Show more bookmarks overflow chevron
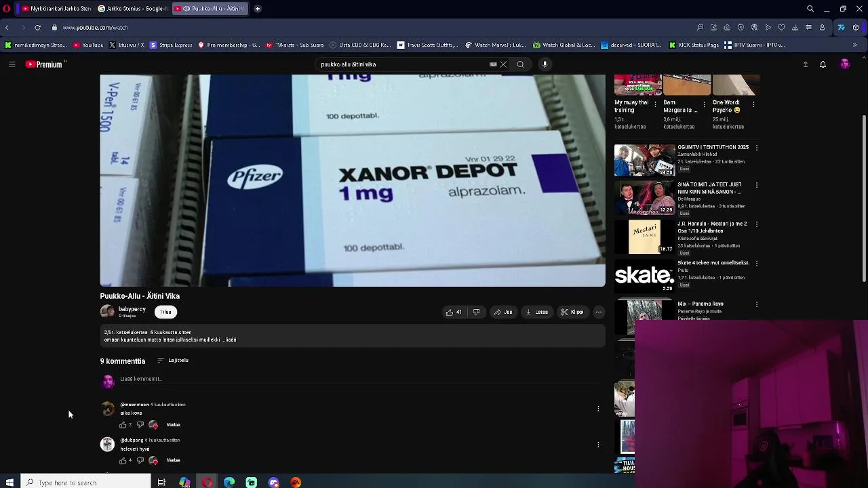 click(855, 45)
